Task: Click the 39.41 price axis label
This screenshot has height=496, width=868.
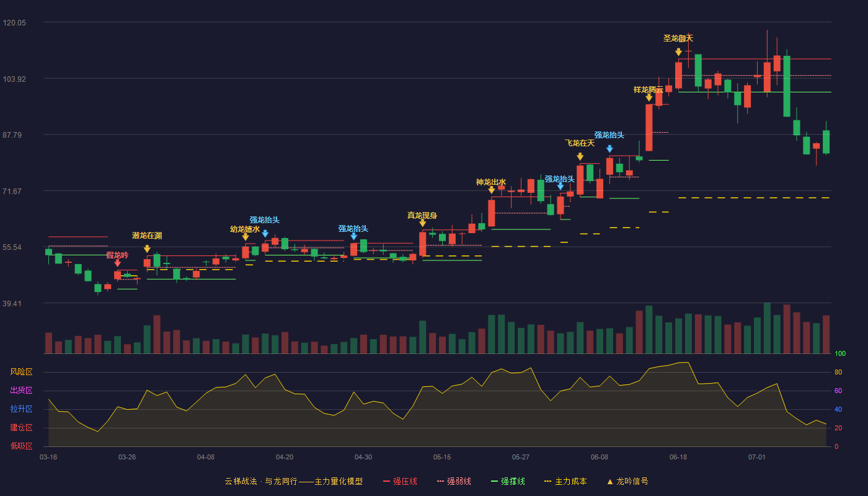Action: [13, 304]
